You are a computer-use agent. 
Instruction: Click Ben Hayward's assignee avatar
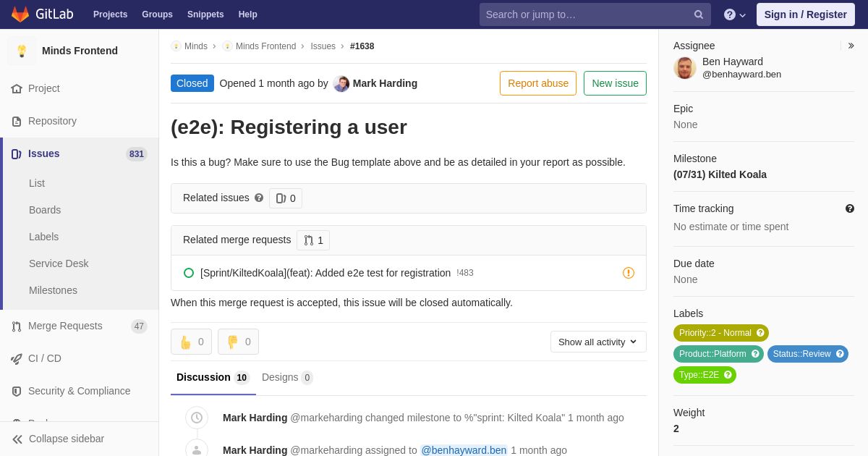pos(685,68)
